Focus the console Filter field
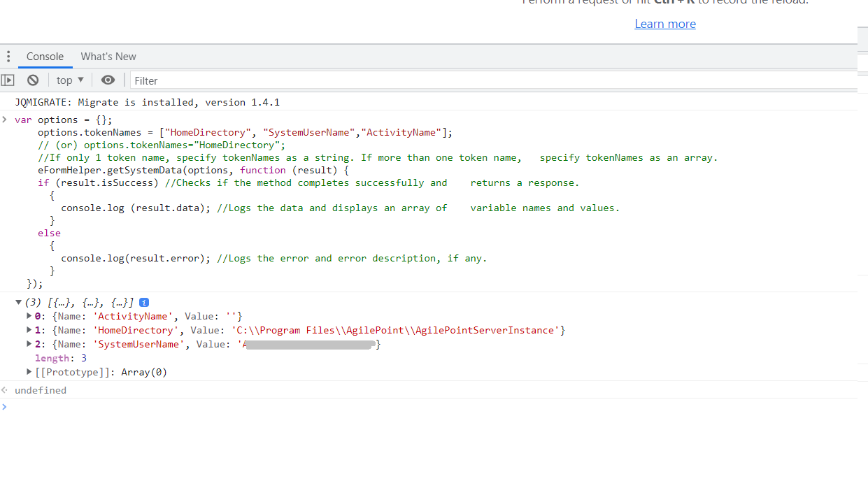The height and width of the screenshot is (481, 868). click(490, 80)
